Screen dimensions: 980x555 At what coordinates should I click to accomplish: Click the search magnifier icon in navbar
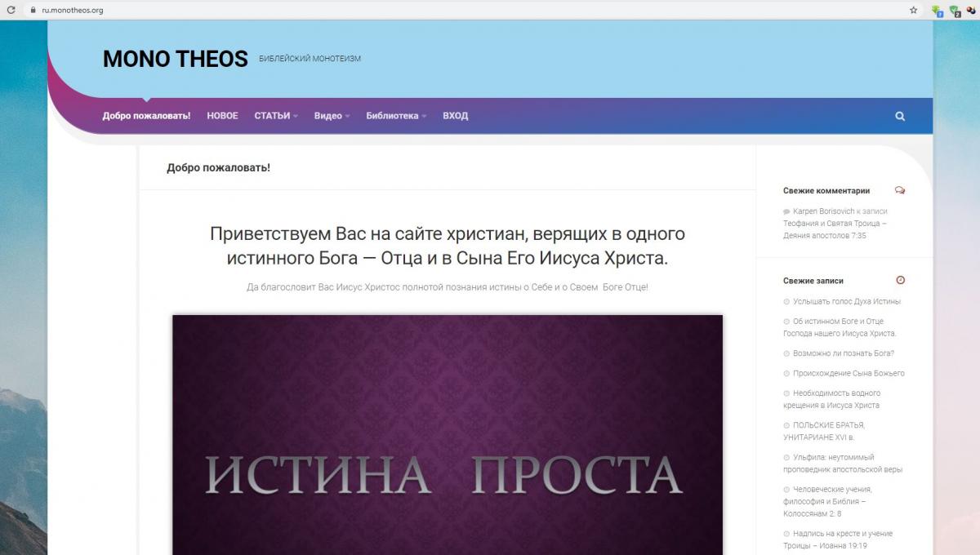(900, 116)
